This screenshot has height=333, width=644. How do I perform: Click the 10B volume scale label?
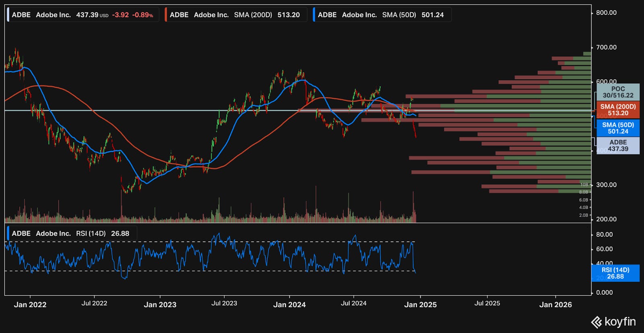point(584,184)
